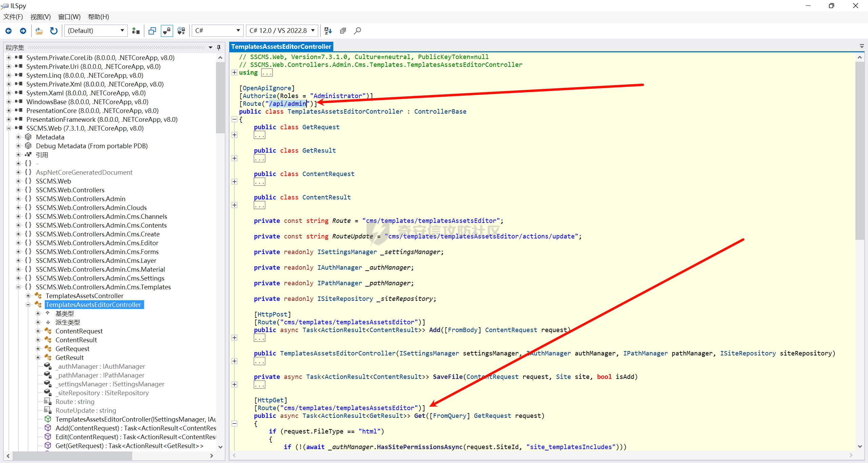This screenshot has height=463, width=868.
Task: Click the constructor icon in the tree
Action: click(x=48, y=419)
